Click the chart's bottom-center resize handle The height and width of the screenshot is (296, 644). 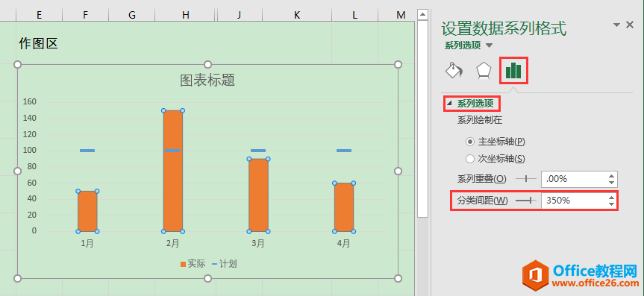click(207, 279)
